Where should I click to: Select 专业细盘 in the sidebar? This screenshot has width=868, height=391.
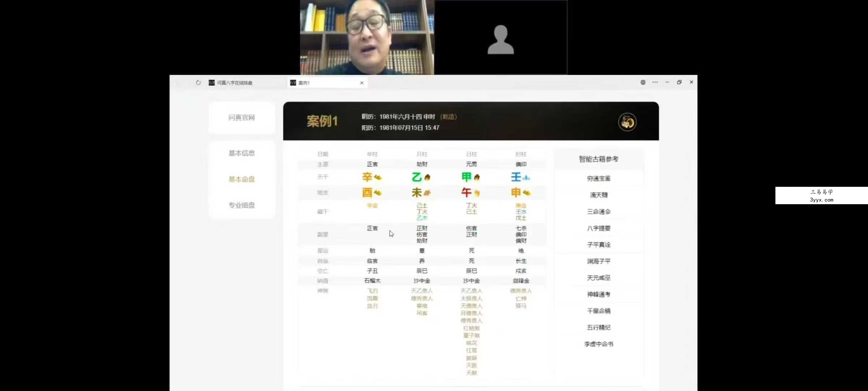pyautogui.click(x=242, y=205)
